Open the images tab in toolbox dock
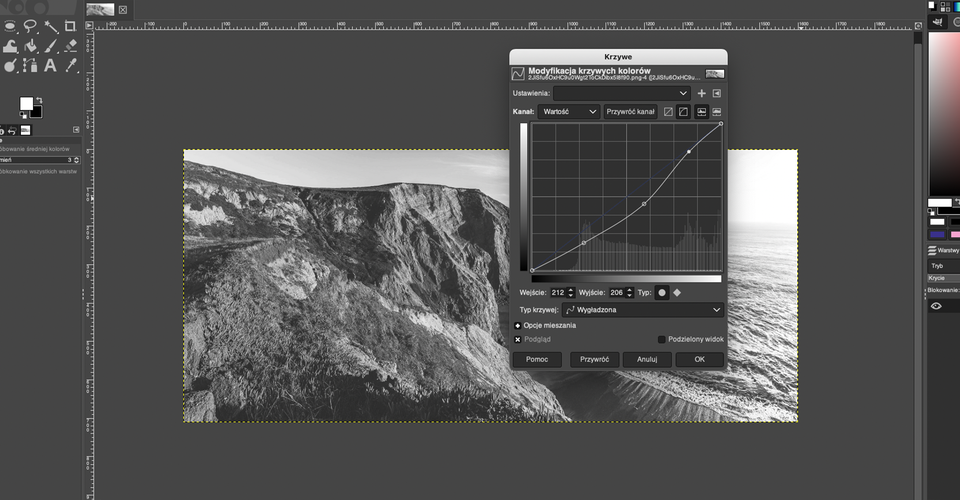 click(25, 130)
